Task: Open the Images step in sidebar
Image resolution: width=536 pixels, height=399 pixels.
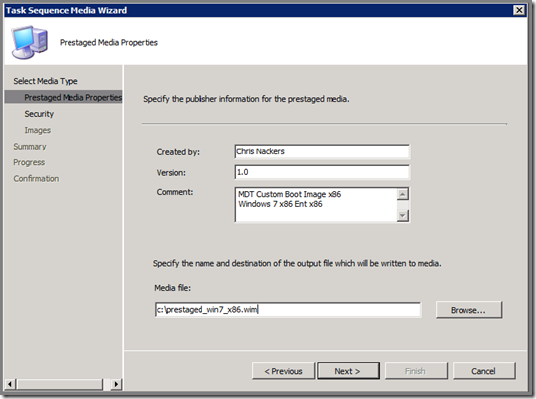Action: 38,130
